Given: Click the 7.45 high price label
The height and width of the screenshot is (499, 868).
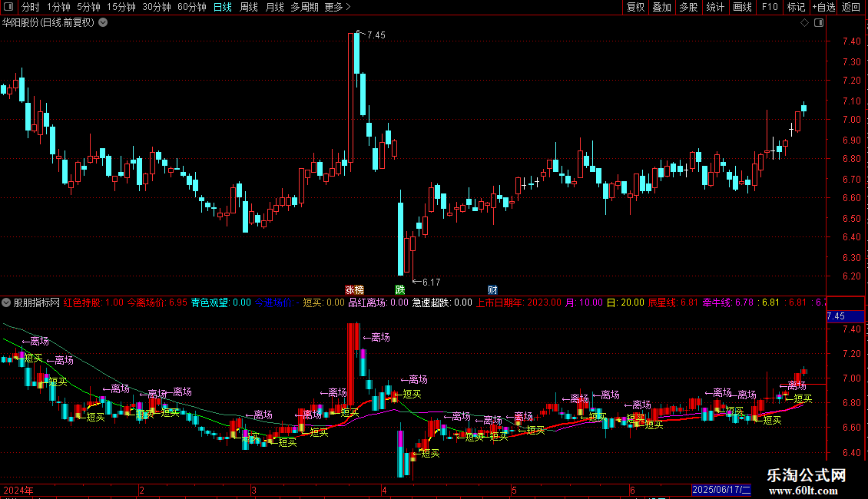Looking at the screenshot, I should [376, 35].
